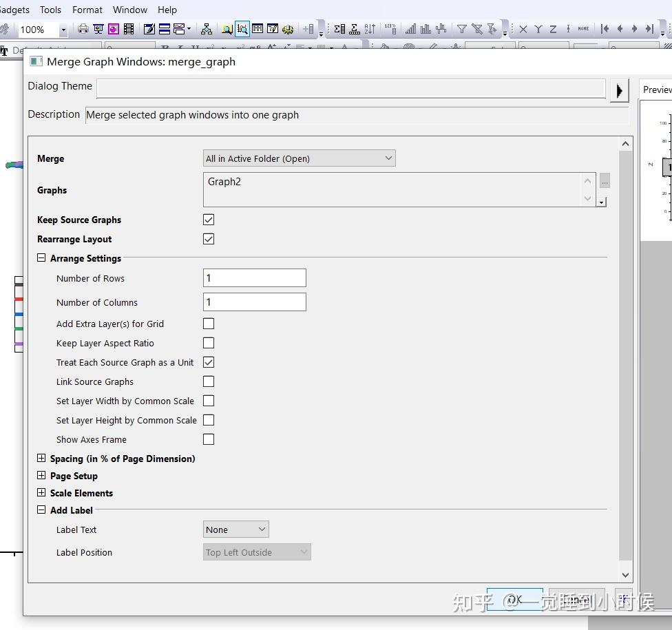Click the Graphs browse (...) button
This screenshot has height=630, width=672.
[605, 180]
